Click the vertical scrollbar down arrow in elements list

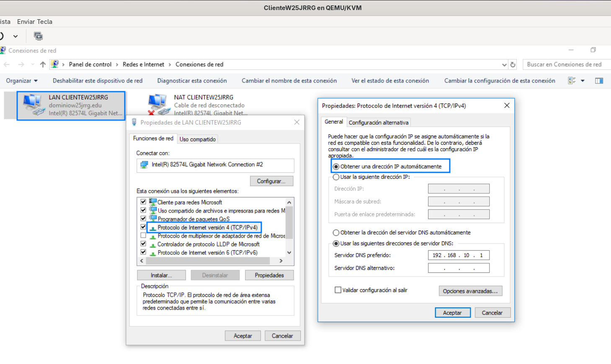tap(289, 253)
